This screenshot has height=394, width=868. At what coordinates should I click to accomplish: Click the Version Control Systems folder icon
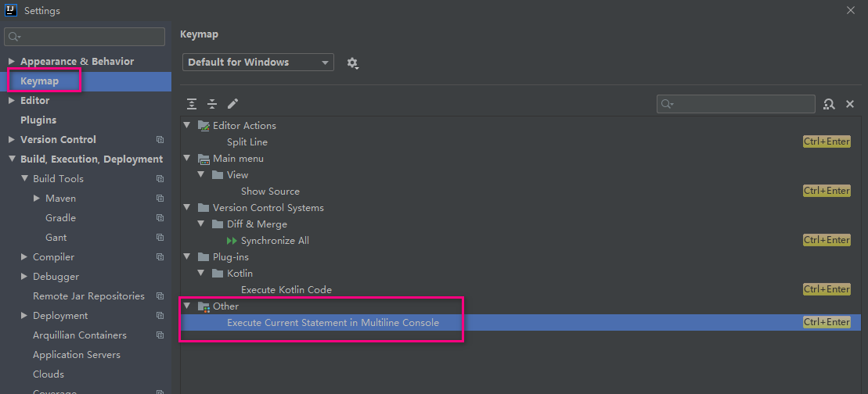203,208
